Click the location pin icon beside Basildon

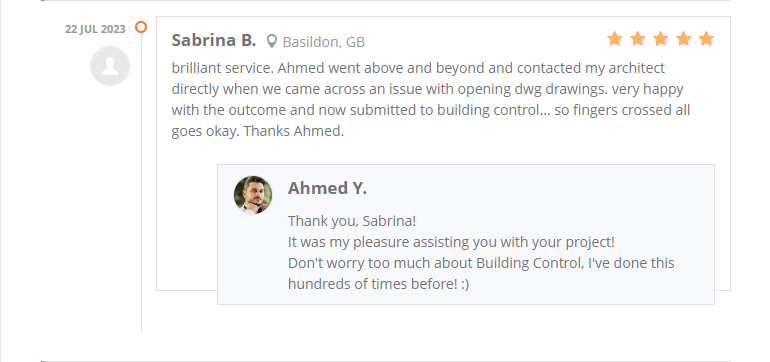tap(272, 42)
